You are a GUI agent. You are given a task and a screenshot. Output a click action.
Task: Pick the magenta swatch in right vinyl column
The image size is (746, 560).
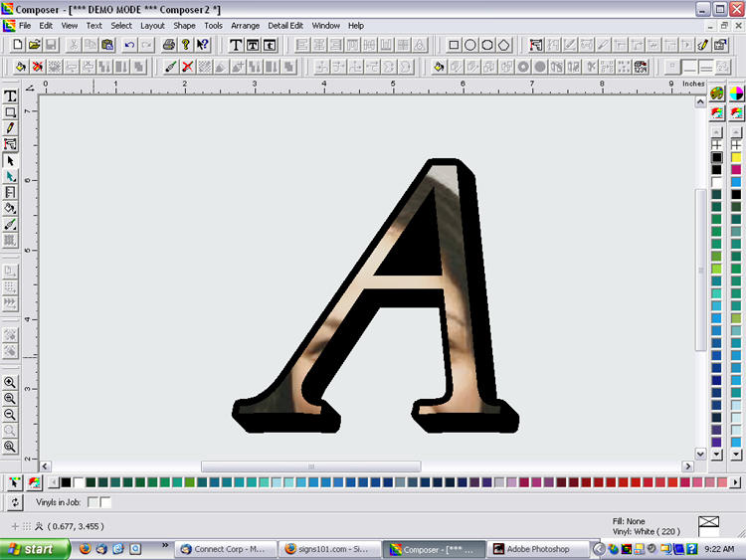click(736, 170)
